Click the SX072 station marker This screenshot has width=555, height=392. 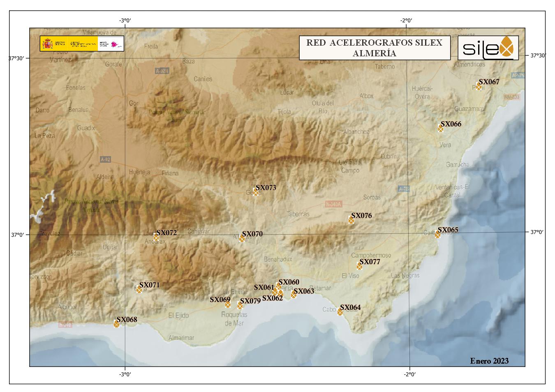[156, 238]
